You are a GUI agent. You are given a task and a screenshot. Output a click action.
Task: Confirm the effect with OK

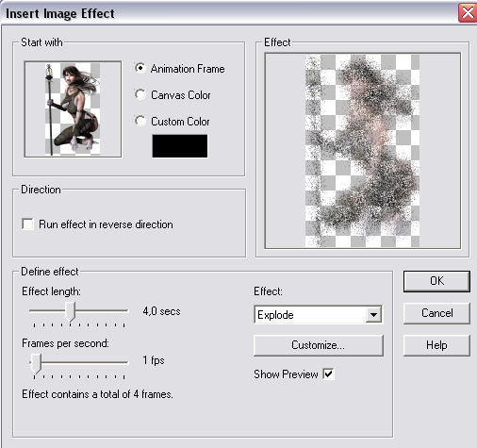[x=436, y=281]
